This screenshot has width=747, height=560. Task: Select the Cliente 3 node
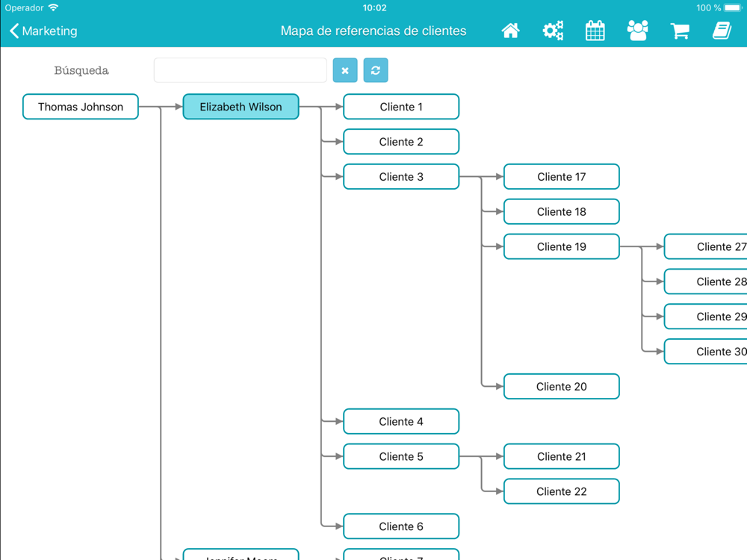coord(401,177)
